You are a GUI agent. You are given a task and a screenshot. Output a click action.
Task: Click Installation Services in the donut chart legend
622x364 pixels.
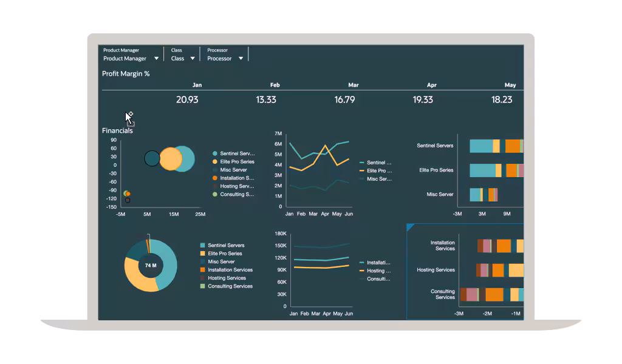pos(227,270)
